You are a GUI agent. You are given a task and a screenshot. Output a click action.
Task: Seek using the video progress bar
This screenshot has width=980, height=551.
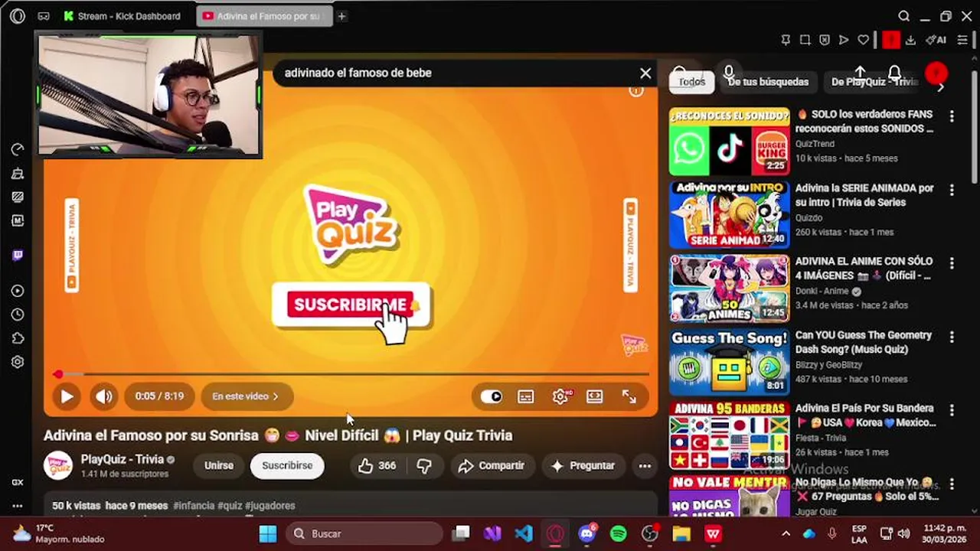352,374
